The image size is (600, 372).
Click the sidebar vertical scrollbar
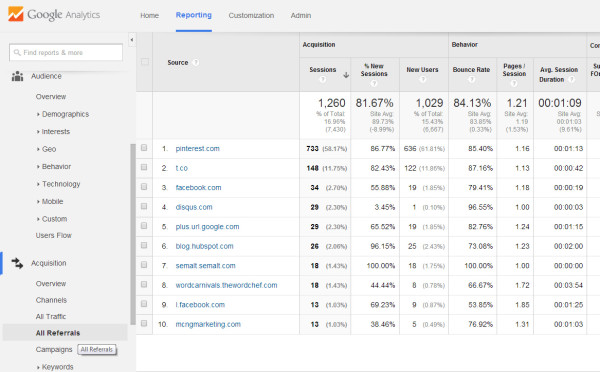pyautogui.click(x=133, y=234)
